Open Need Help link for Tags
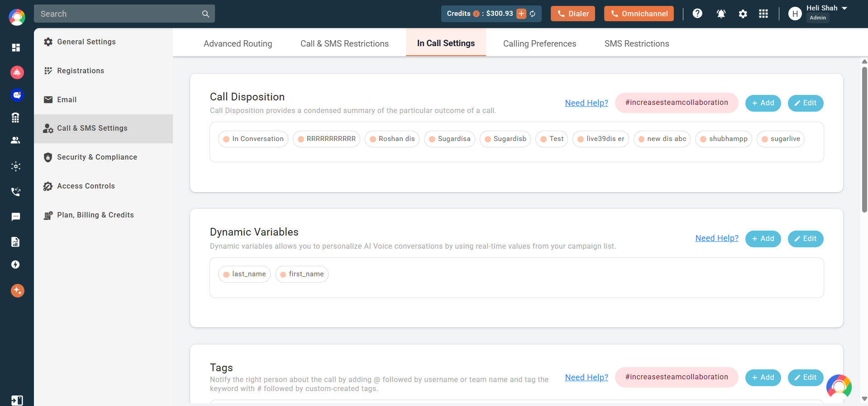This screenshot has width=868, height=406. [x=587, y=378]
